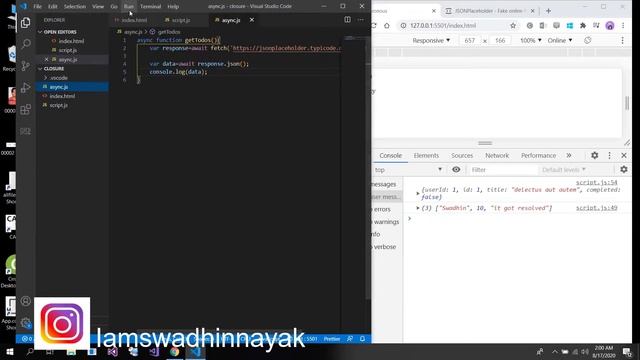Switch to the Elements tab in DevTools
Image resolution: width=640 pixels, height=360 pixels.
(426, 156)
